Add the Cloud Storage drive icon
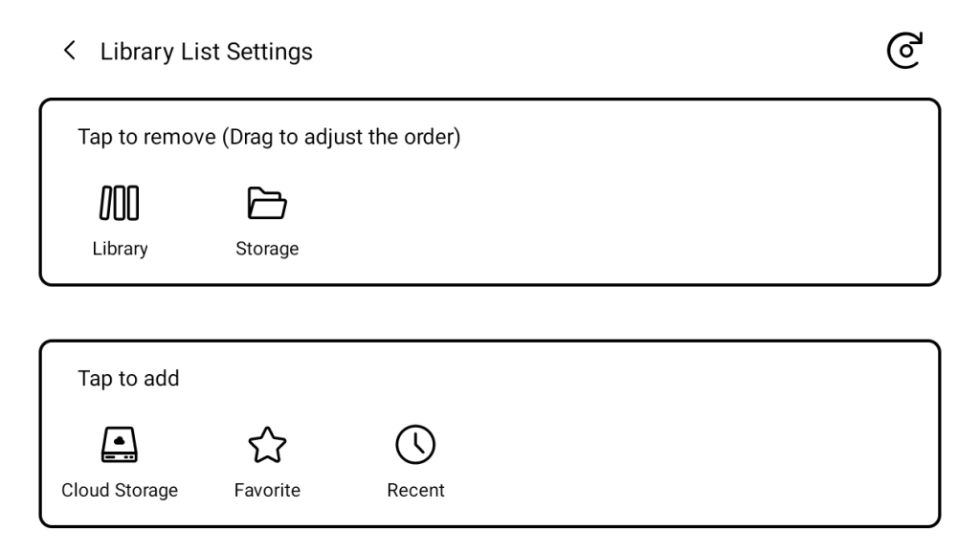 pos(120,444)
